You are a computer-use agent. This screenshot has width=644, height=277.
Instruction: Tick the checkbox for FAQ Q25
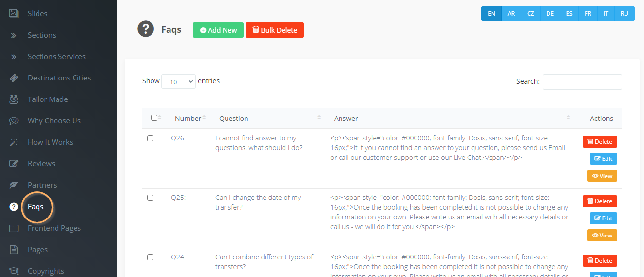click(x=150, y=198)
